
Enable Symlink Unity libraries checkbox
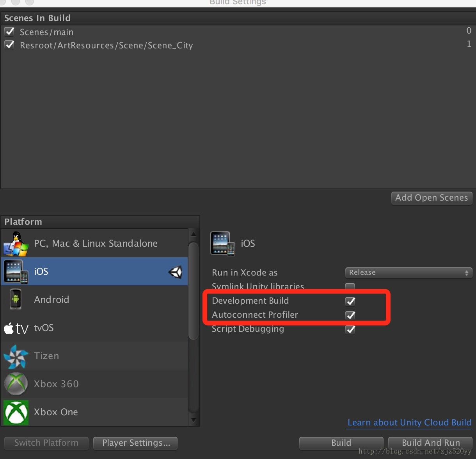tap(350, 286)
